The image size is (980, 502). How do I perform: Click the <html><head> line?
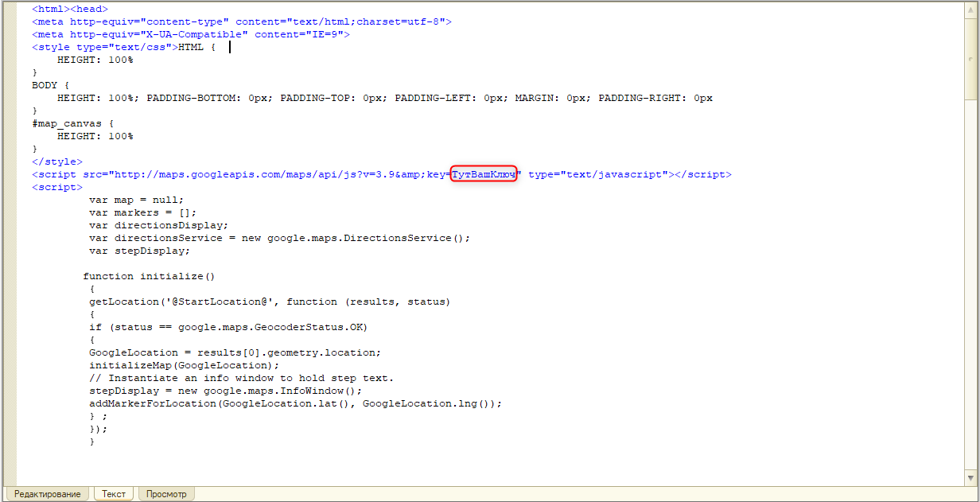pos(70,9)
